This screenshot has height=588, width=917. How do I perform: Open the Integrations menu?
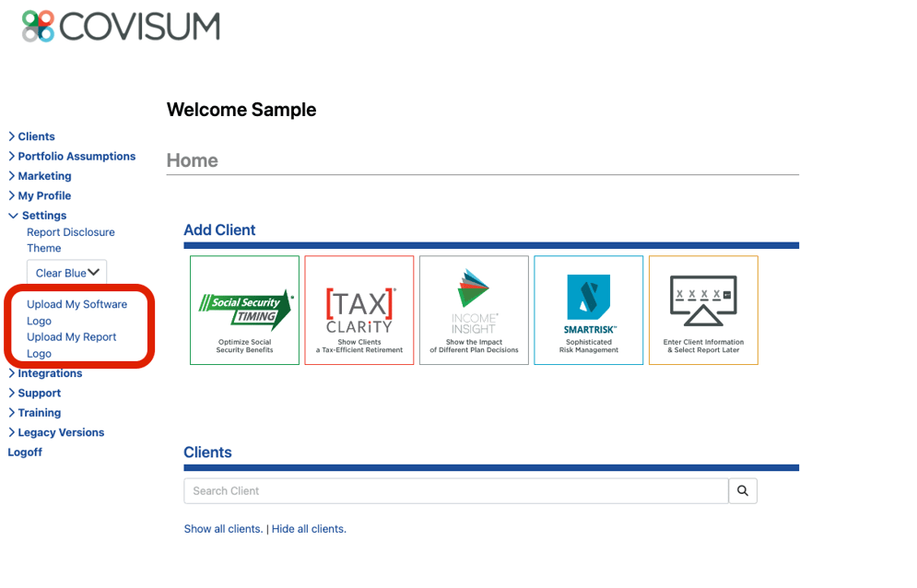coord(50,373)
